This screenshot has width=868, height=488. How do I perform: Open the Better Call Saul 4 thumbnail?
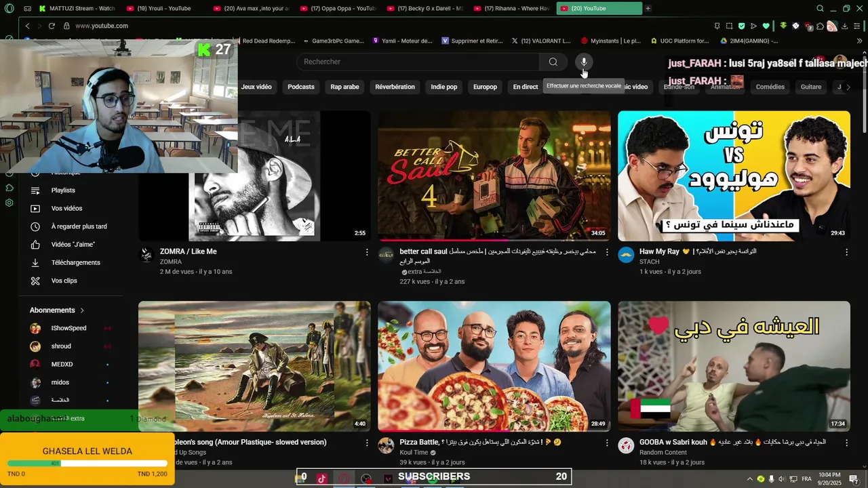tap(494, 176)
